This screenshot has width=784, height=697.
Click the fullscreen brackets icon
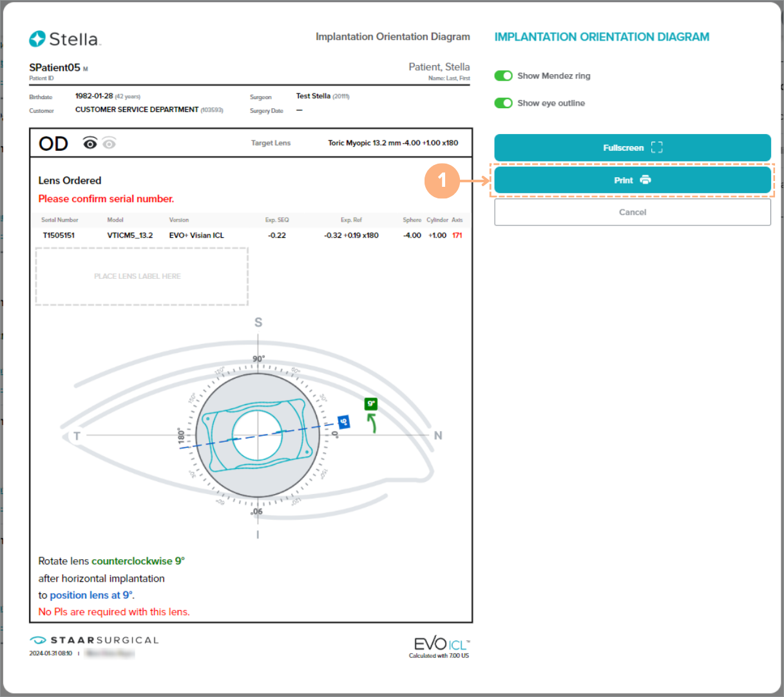tap(656, 148)
